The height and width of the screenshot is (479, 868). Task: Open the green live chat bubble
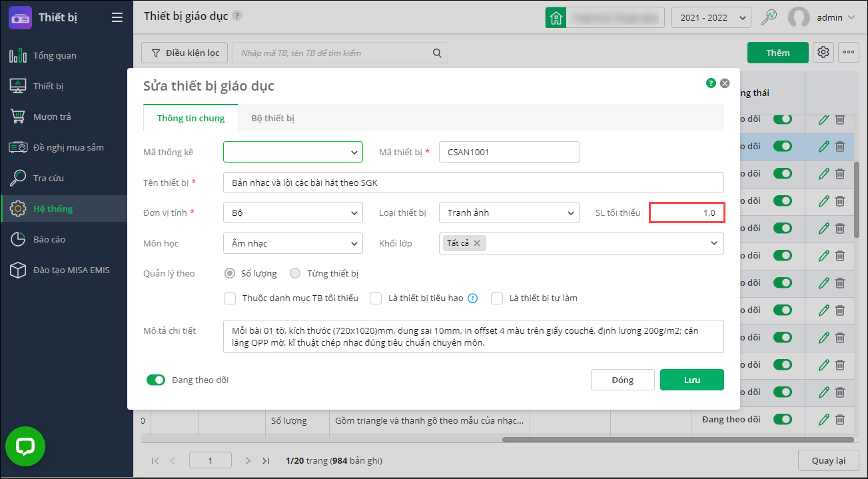coord(25,446)
